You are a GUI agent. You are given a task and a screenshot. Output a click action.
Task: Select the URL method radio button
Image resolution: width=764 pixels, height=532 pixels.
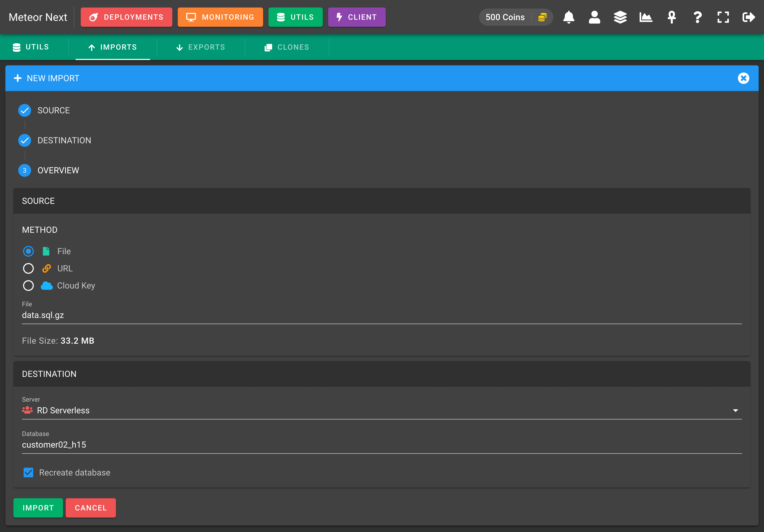click(x=28, y=268)
